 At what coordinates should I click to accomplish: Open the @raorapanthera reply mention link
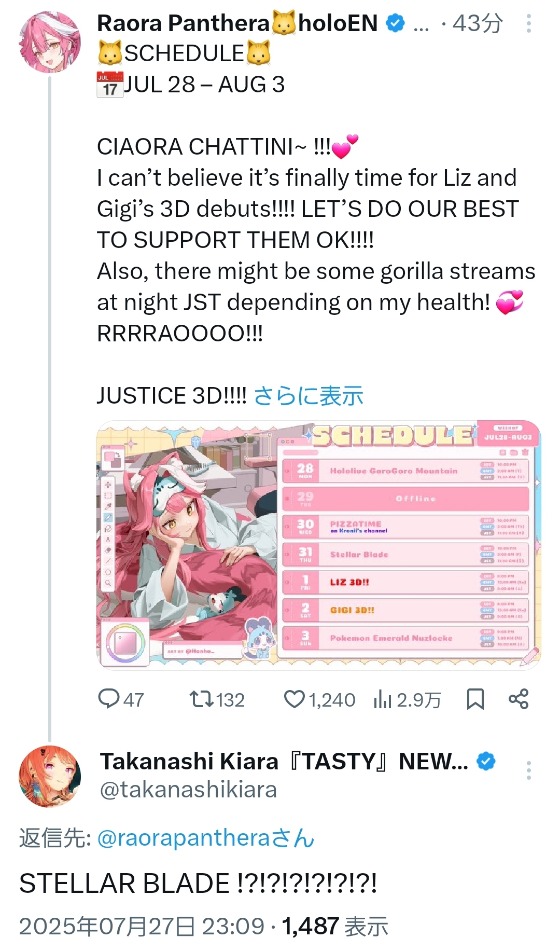click(184, 838)
